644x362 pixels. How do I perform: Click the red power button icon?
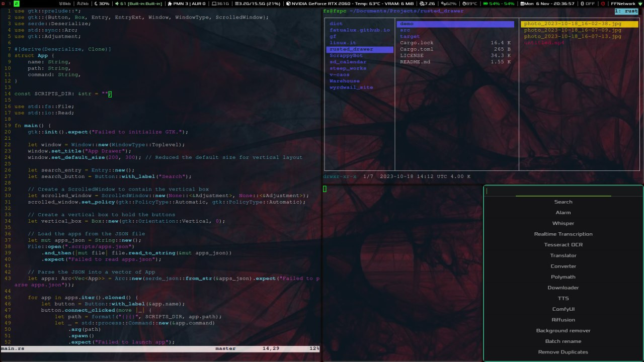(603, 4)
